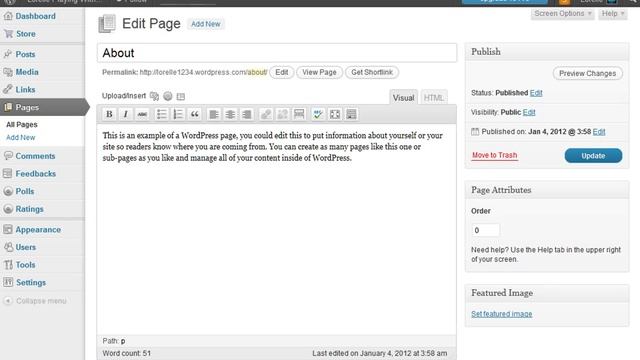Switch to the Visual editor tab

tap(403, 98)
